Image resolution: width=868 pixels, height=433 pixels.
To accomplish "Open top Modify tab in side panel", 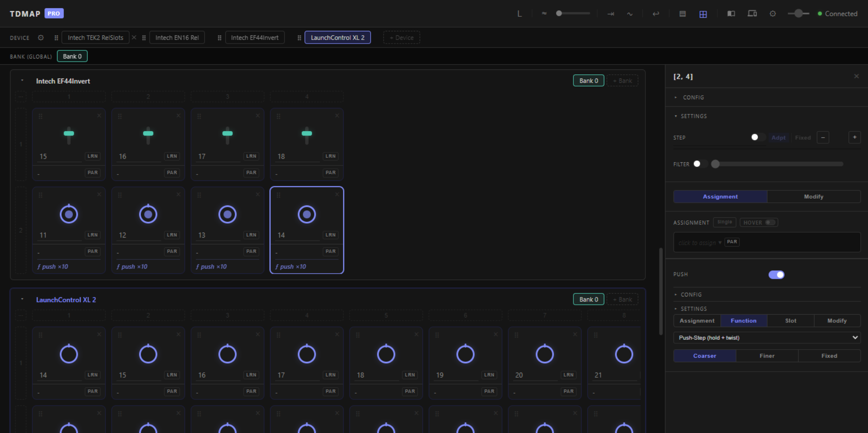I will tap(814, 196).
